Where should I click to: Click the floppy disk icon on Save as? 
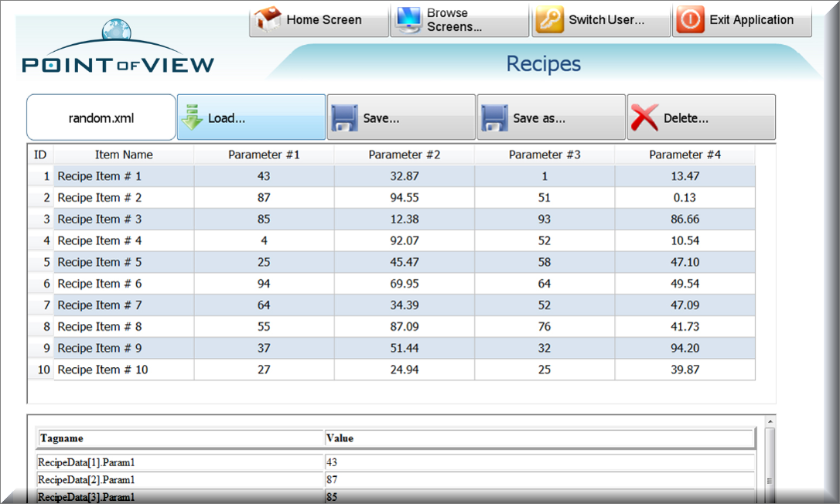coord(494,118)
